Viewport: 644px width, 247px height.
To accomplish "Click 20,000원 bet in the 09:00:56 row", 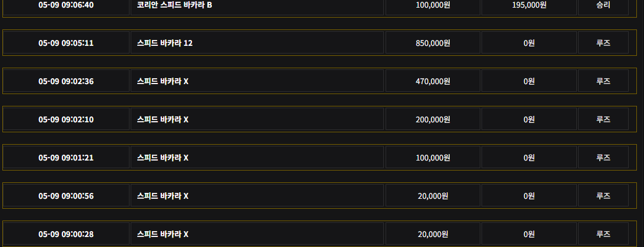I will 433,196.
